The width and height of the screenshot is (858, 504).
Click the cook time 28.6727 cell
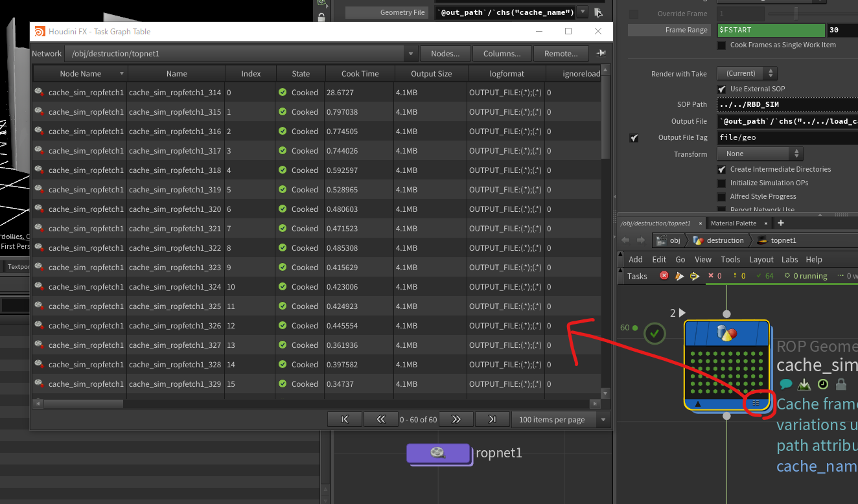(x=358, y=93)
